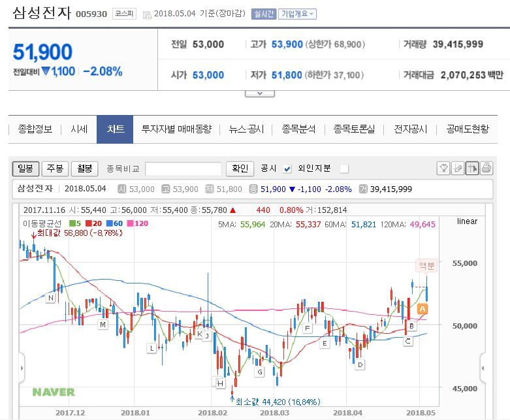Screen dimensions: 510x420
Task: Click the 실시간 realtime button
Action: [x=264, y=14]
